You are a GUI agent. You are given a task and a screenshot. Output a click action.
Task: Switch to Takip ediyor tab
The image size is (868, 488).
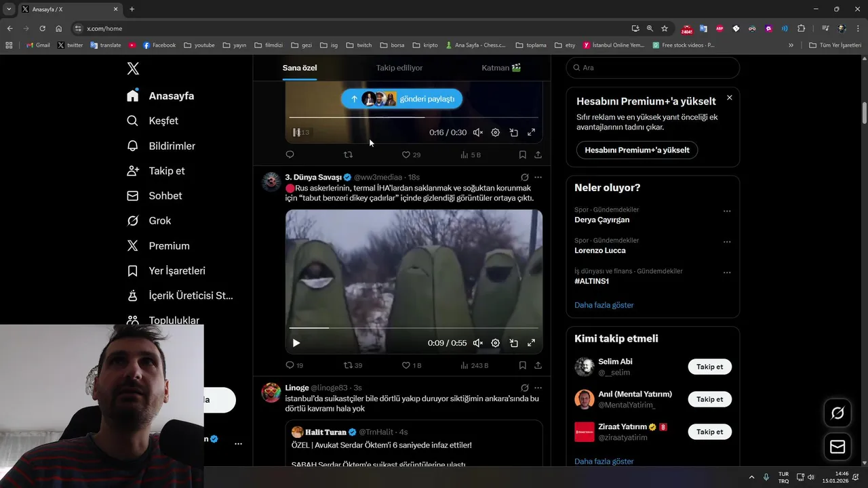coord(399,68)
